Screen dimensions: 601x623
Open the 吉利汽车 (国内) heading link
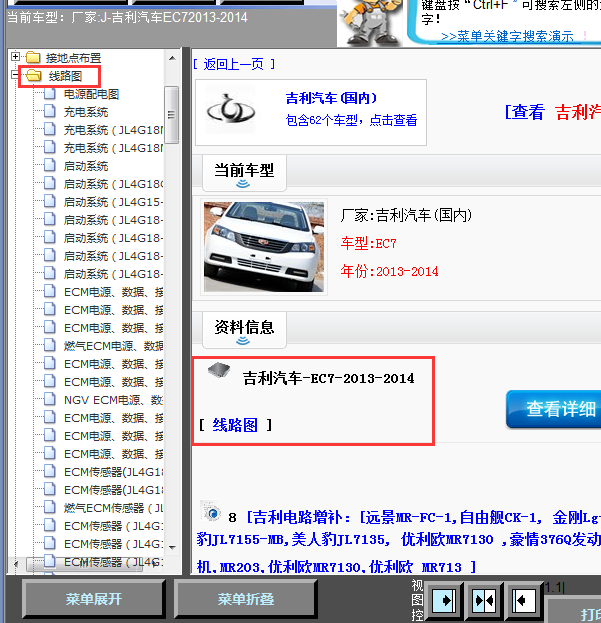click(x=331, y=98)
